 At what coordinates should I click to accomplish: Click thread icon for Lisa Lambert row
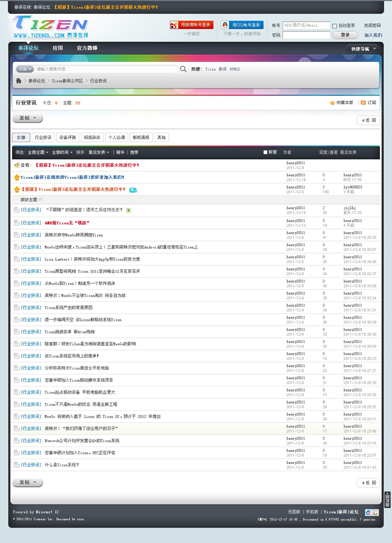[x=16, y=259]
